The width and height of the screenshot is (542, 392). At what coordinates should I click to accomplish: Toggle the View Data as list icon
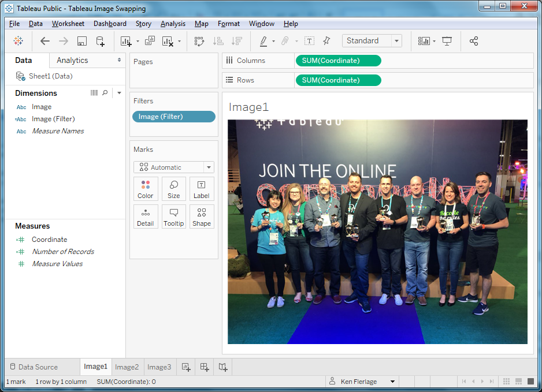coord(94,93)
